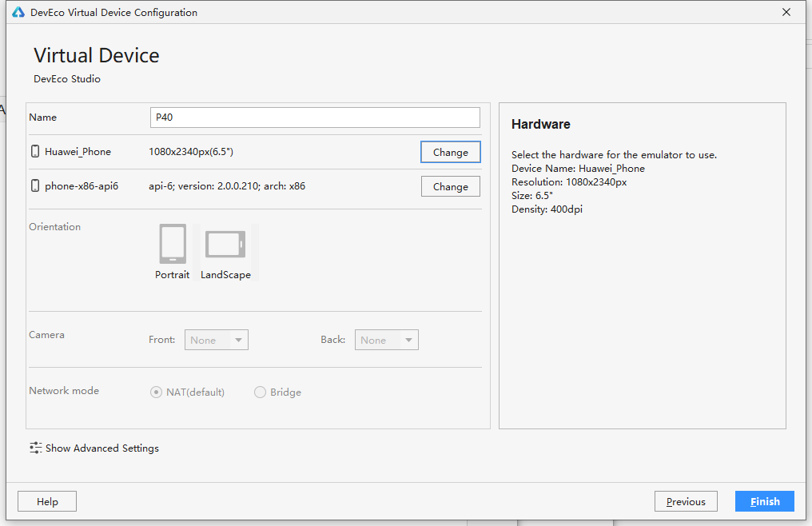Click the phone-x86-api6 image icon
812x526 pixels.
coord(35,185)
